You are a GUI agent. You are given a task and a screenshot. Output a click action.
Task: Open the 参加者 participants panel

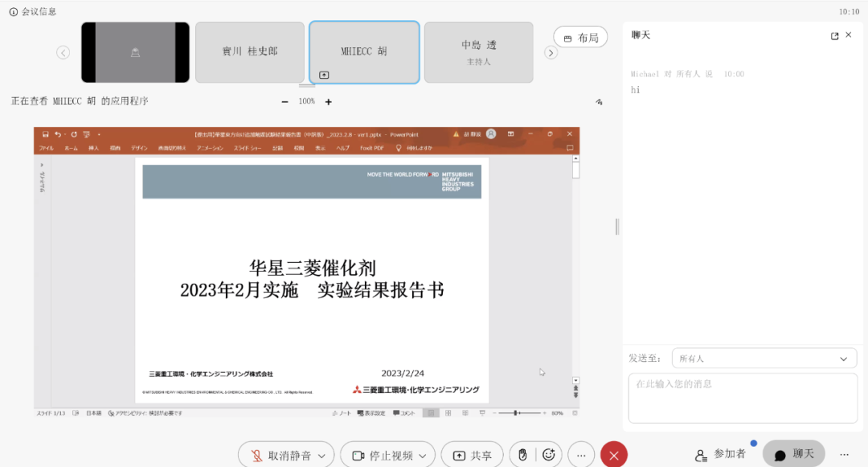click(722, 454)
